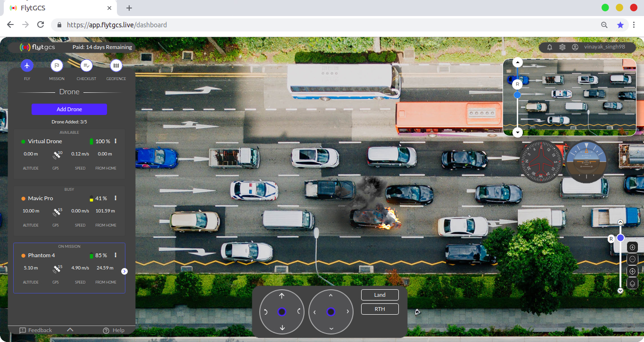Open the user profile icon
Image resolution: width=644 pixels, height=342 pixels.
pos(575,47)
